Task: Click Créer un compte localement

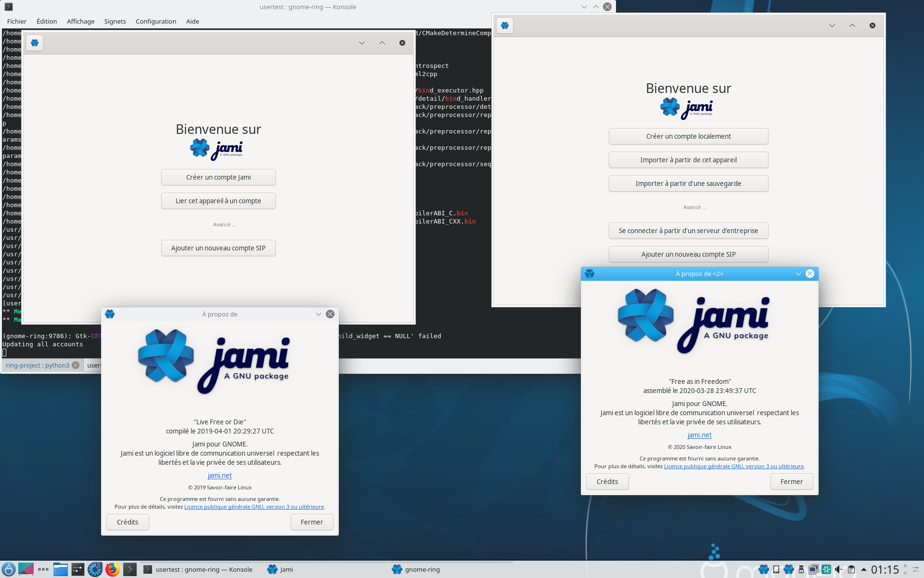Action: click(x=688, y=136)
